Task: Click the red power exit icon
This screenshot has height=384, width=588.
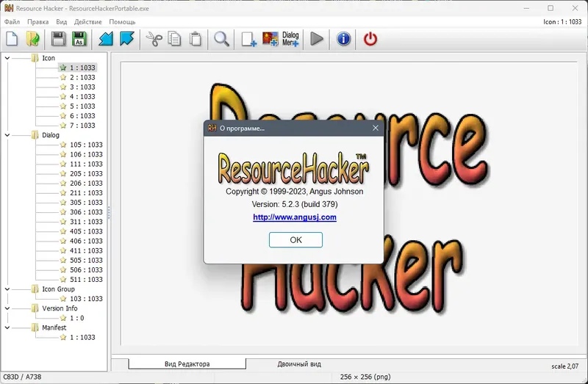Action: pyautogui.click(x=370, y=39)
